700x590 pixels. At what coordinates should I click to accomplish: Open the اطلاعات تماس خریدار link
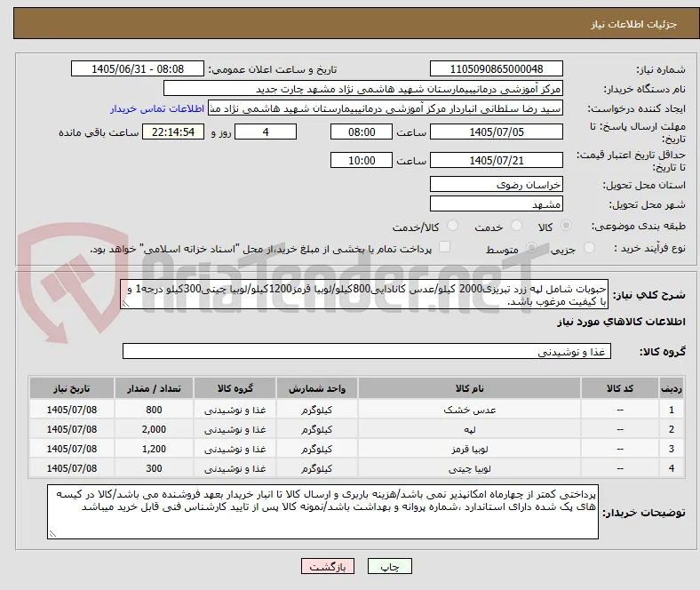pyautogui.click(x=157, y=108)
